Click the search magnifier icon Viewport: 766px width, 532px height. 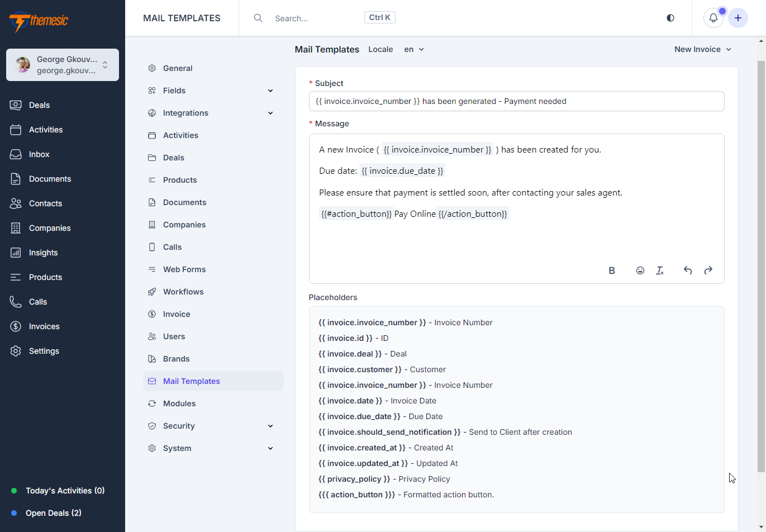pyautogui.click(x=258, y=18)
